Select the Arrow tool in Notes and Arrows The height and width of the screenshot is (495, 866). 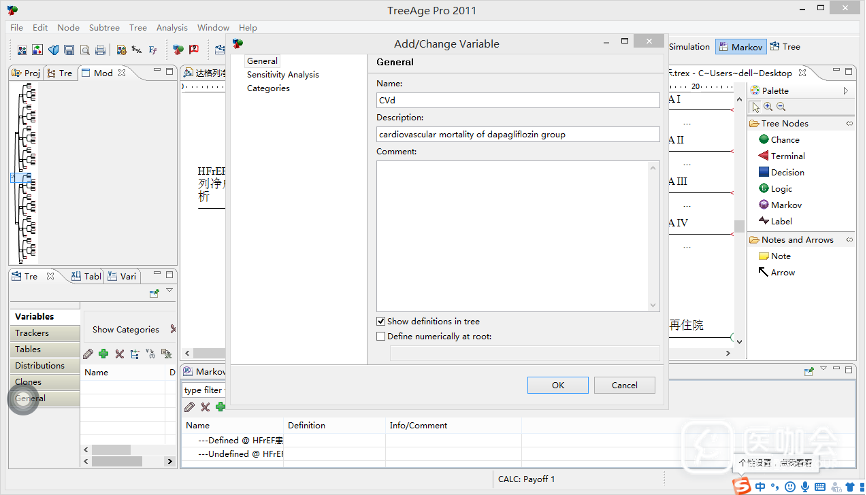tap(782, 272)
